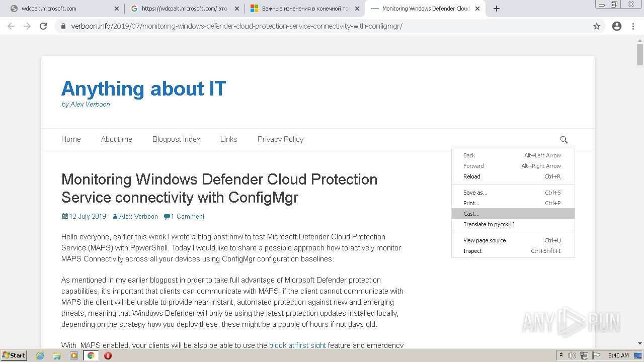Viewport: 644px width, 362px height.
Task: Click the 12 July 2019 date link
Action: 84,216
